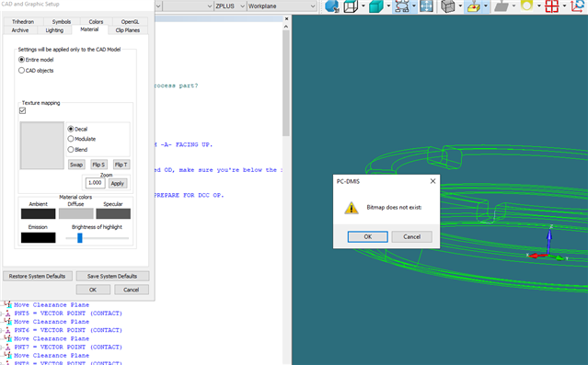Screen dimensions: 588x365
Task: Select the Modulate texture mode
Action: 71,139
